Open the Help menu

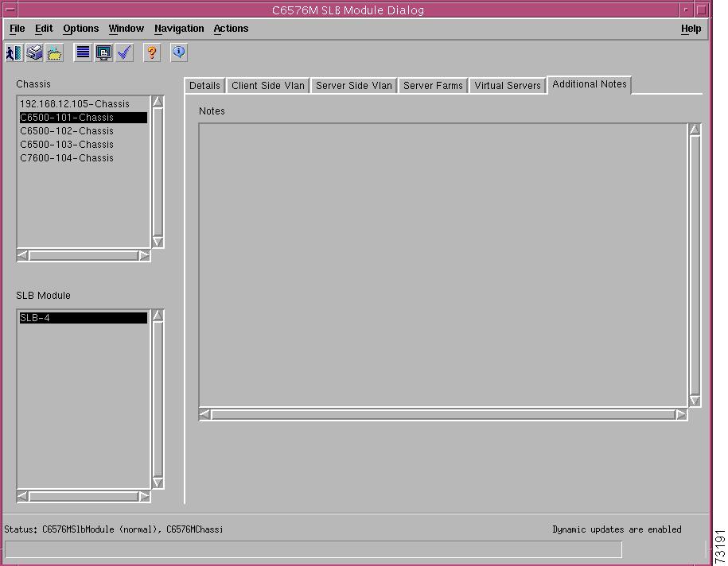tap(691, 29)
